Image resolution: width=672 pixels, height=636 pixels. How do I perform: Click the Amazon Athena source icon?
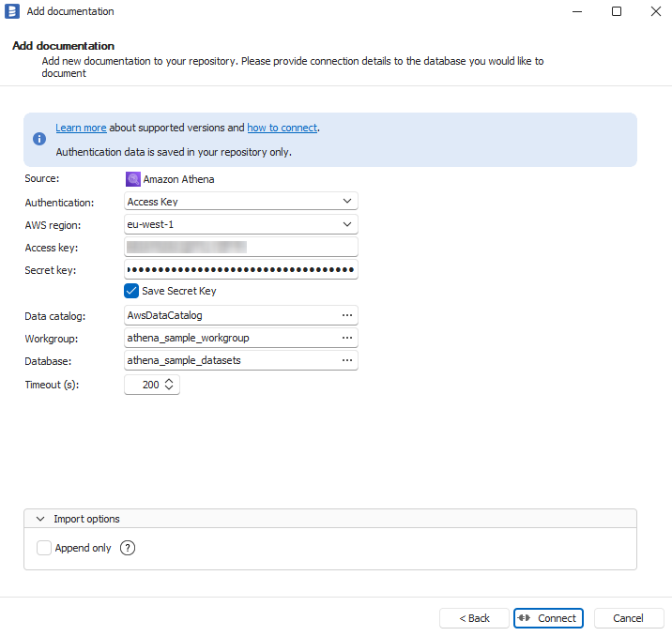pos(132,179)
